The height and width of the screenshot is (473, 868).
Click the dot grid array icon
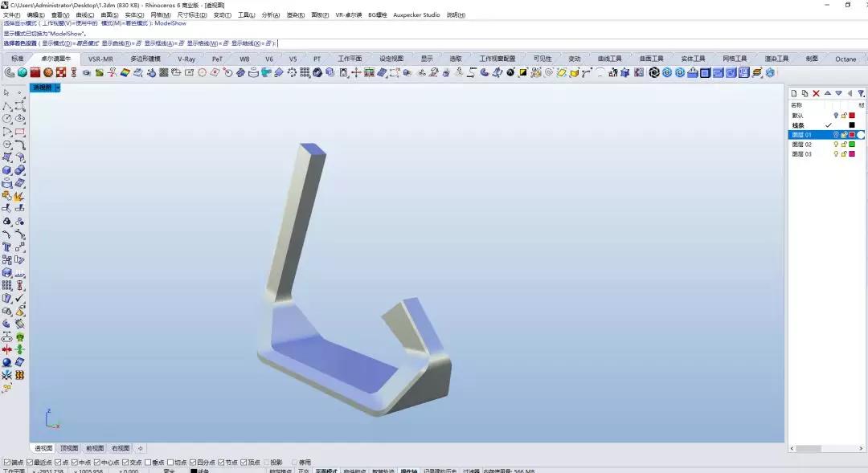[x=305, y=72]
